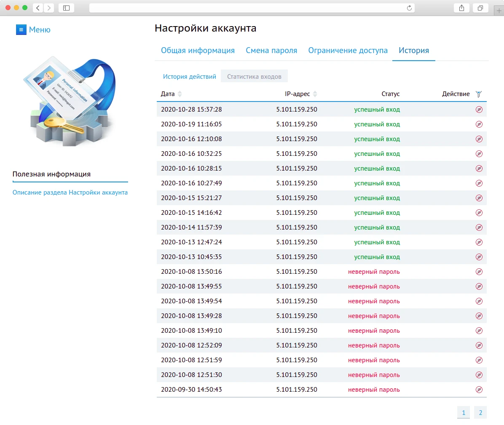504x425 pixels.
Task: Click the filter funnel icon in table header
Action: [478, 94]
